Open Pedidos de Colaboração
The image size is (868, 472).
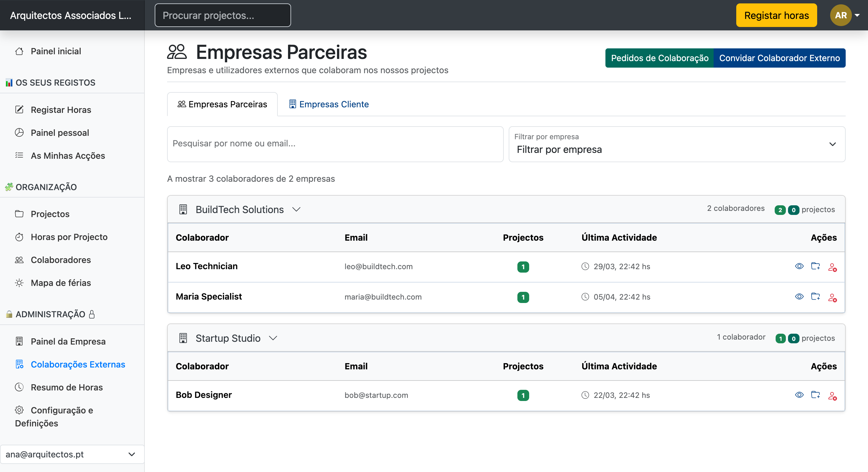659,58
